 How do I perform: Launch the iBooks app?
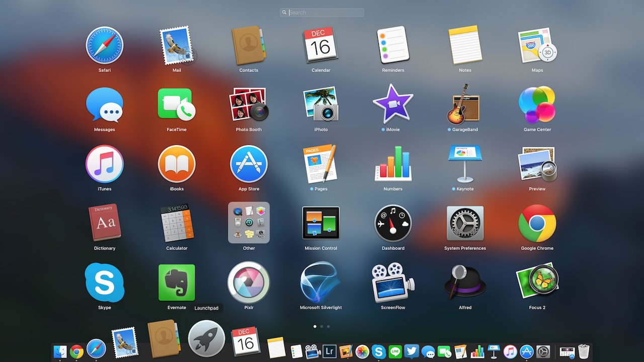point(177,164)
